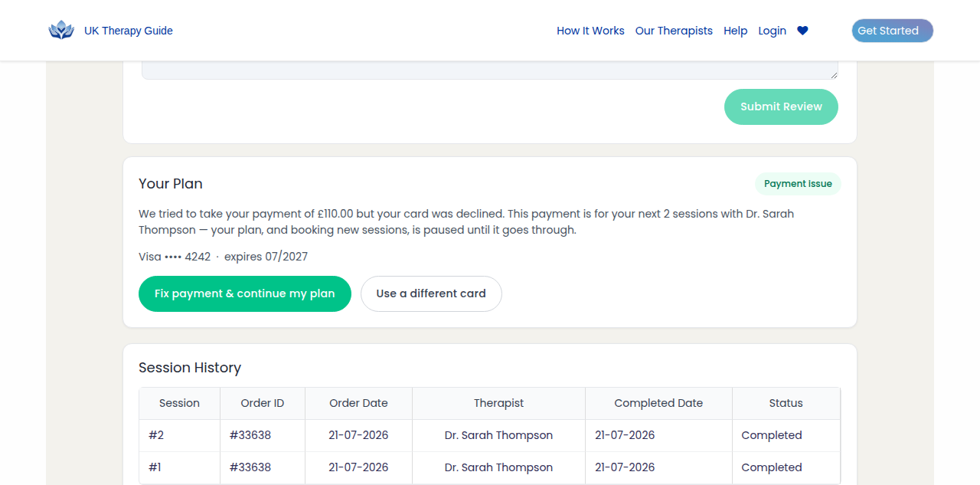Screen dimensions: 980x485
Task: Select session #2 cell
Action: pos(179,435)
